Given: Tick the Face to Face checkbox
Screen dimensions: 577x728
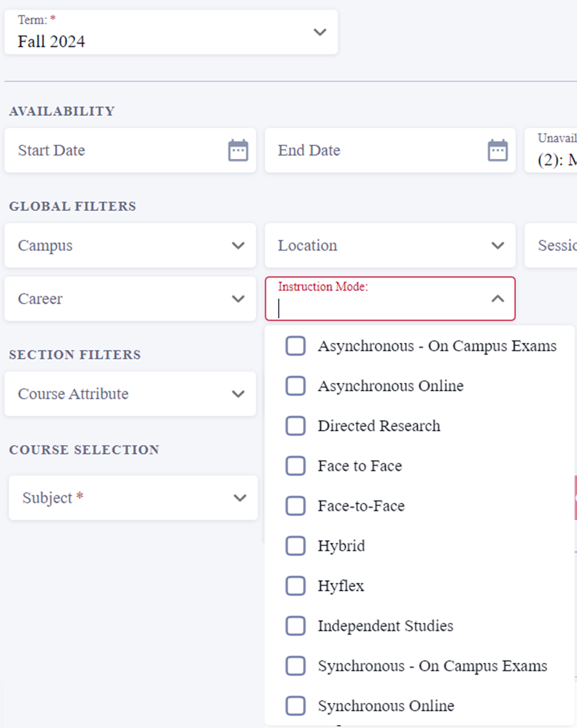Looking at the screenshot, I should (x=295, y=466).
